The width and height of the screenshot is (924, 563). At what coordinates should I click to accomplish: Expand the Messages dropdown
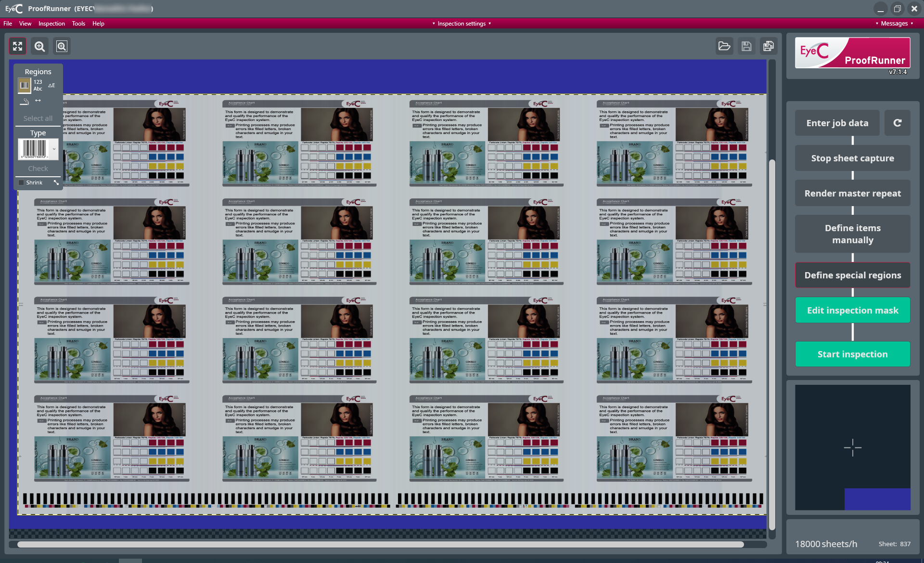(x=894, y=24)
